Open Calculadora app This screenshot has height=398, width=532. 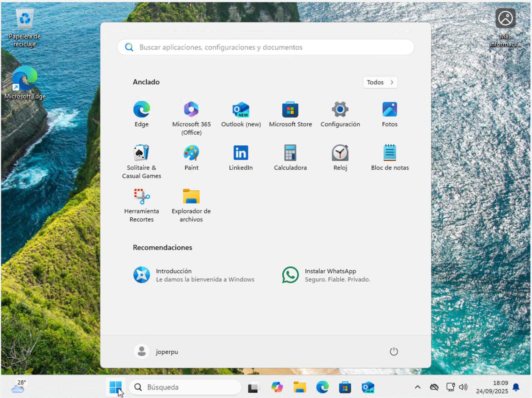coord(290,158)
